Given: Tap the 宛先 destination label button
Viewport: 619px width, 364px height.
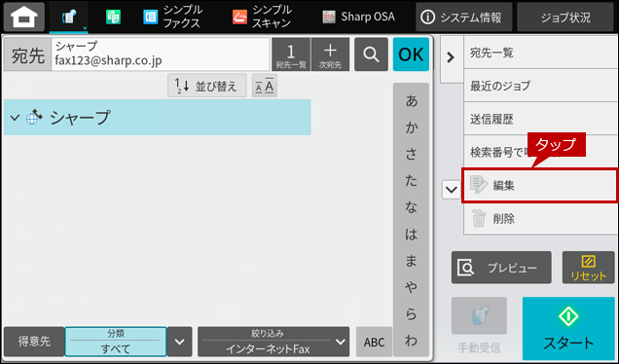Looking at the screenshot, I should (27, 55).
